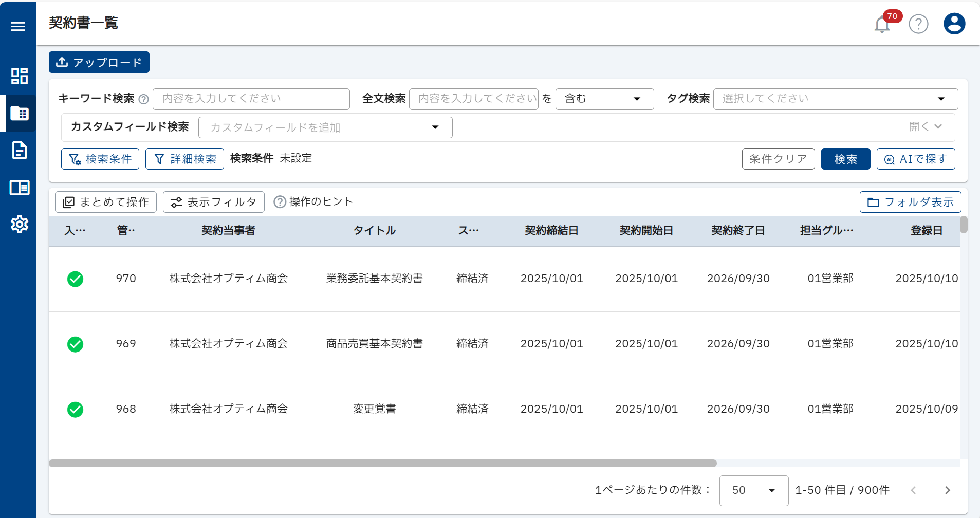Open settings via the gear icon

point(20,224)
